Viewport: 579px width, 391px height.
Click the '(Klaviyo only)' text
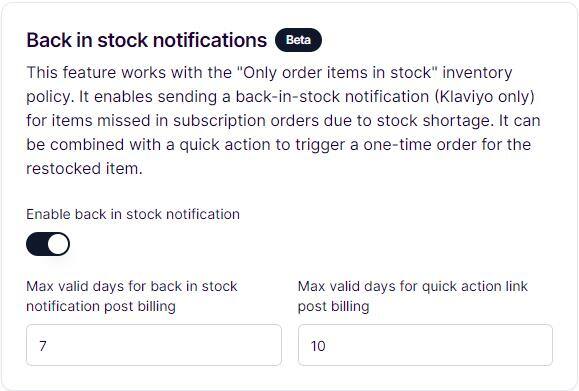coord(484,97)
